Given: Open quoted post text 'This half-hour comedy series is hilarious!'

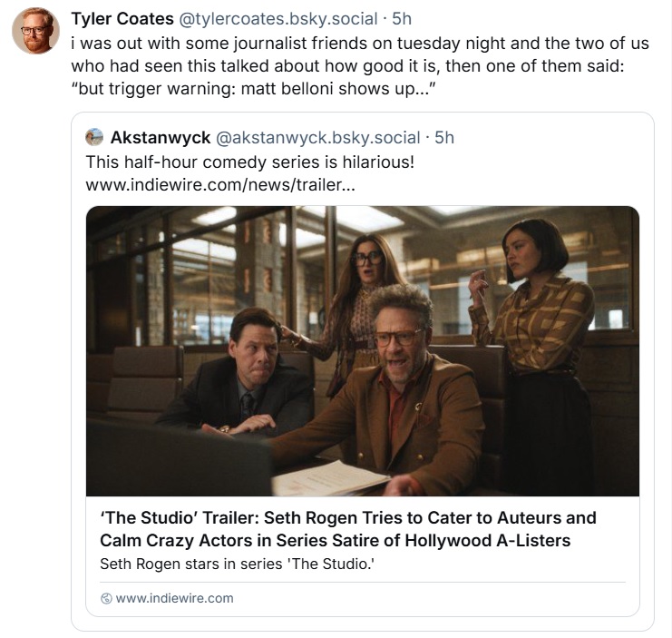Looking at the screenshot, I should tap(249, 162).
